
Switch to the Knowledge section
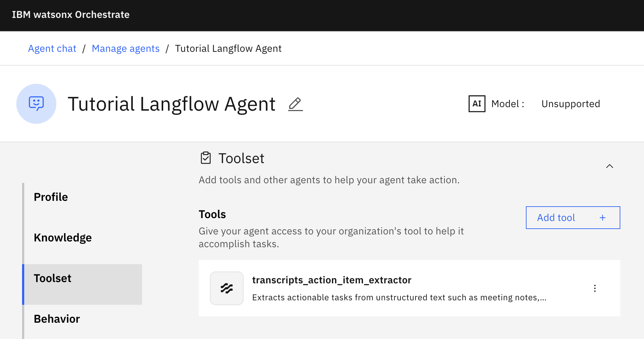tap(63, 238)
